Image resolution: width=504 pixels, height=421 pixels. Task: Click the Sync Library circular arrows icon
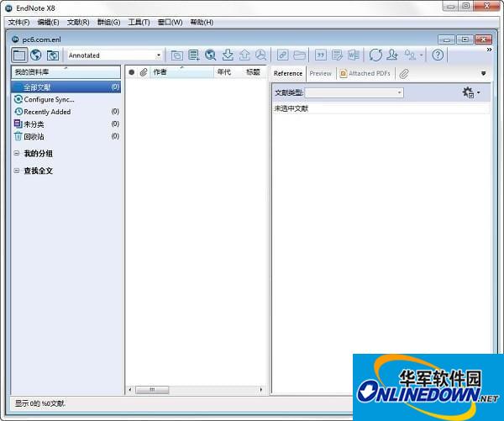pyautogui.click(x=375, y=55)
